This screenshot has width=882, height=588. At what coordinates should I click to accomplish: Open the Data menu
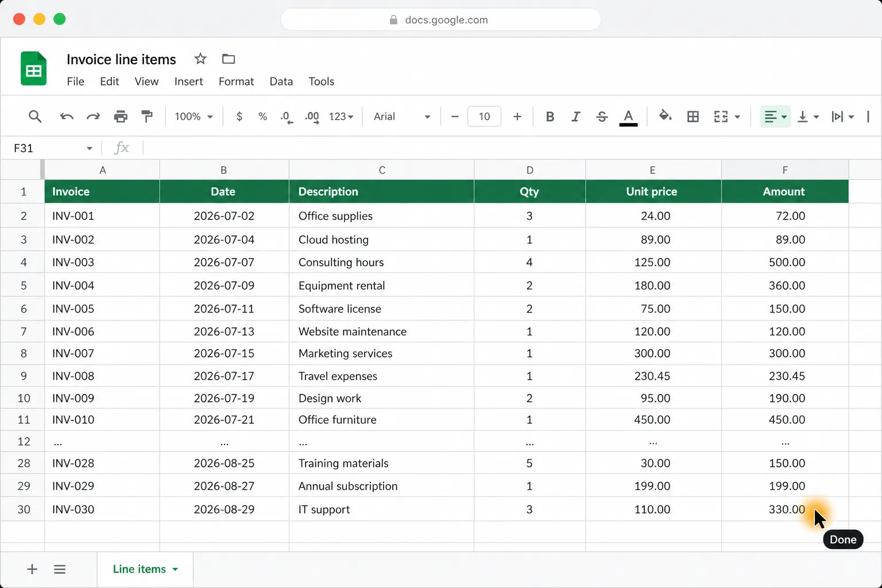pos(281,82)
